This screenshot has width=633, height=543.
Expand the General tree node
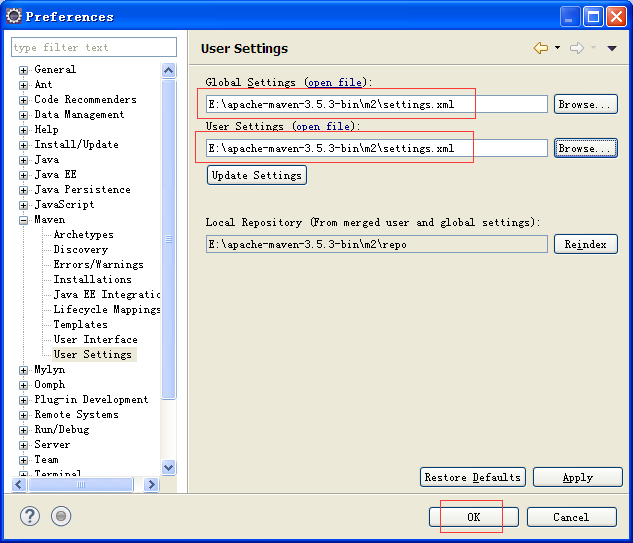23,70
